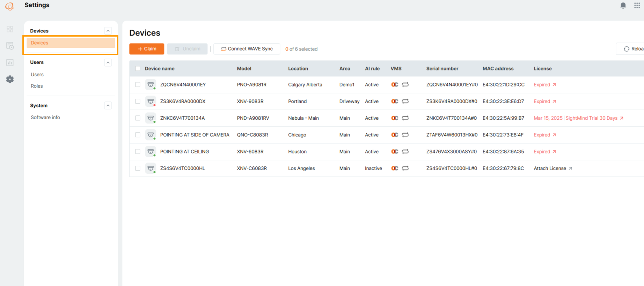Click the Claim button

tap(147, 49)
